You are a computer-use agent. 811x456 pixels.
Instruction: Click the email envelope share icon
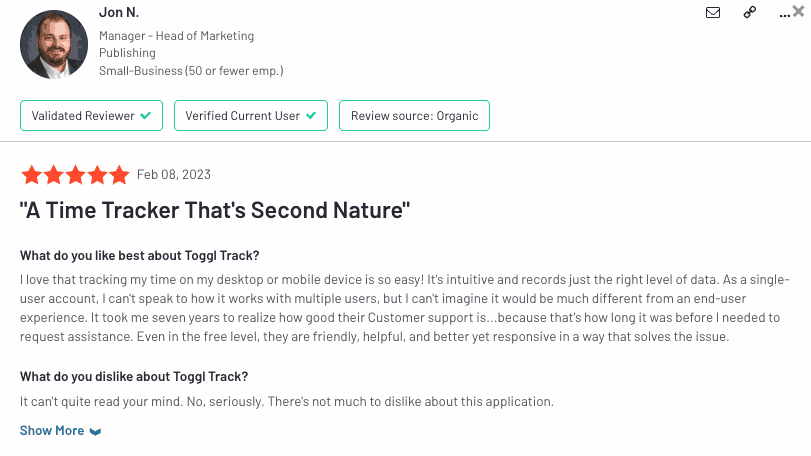(713, 13)
